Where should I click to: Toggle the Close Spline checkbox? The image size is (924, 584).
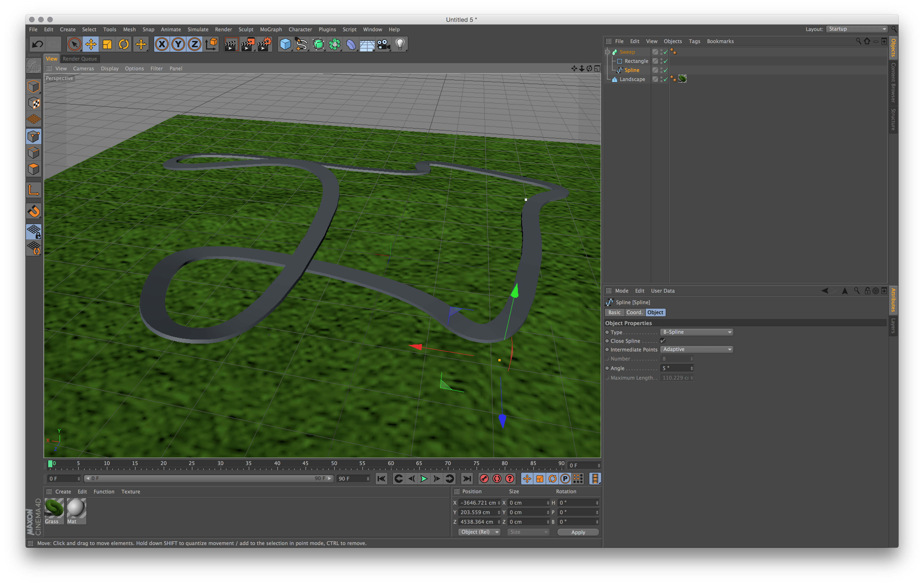tap(663, 341)
